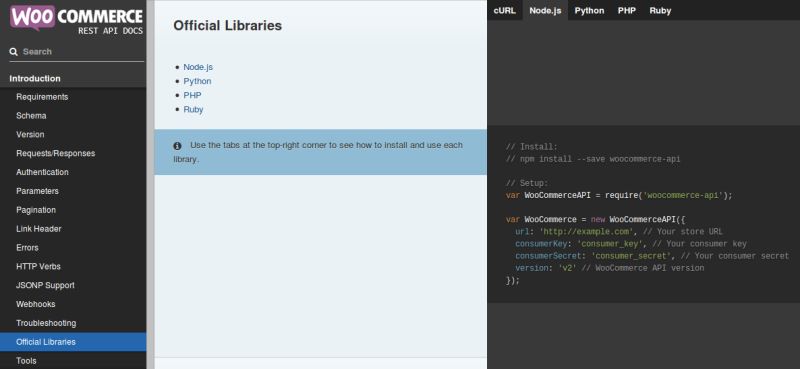Open Webhooks in the sidebar
This screenshot has width=800, height=369.
(x=73, y=305)
